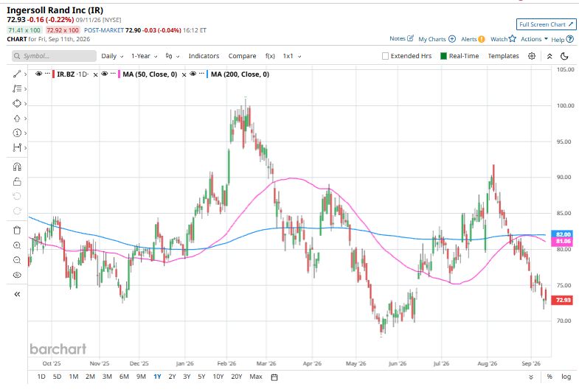Hide the MA (50, Close, 0) indicator eye

pyautogui.click(x=105, y=74)
